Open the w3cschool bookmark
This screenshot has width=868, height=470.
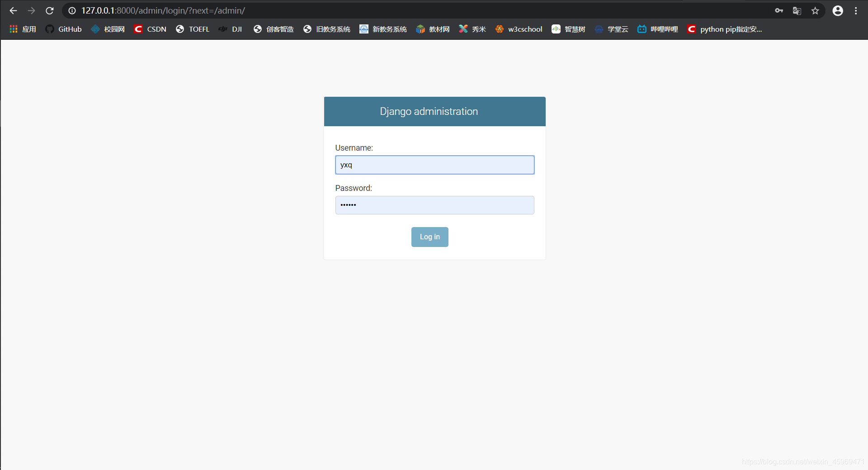tap(519, 29)
